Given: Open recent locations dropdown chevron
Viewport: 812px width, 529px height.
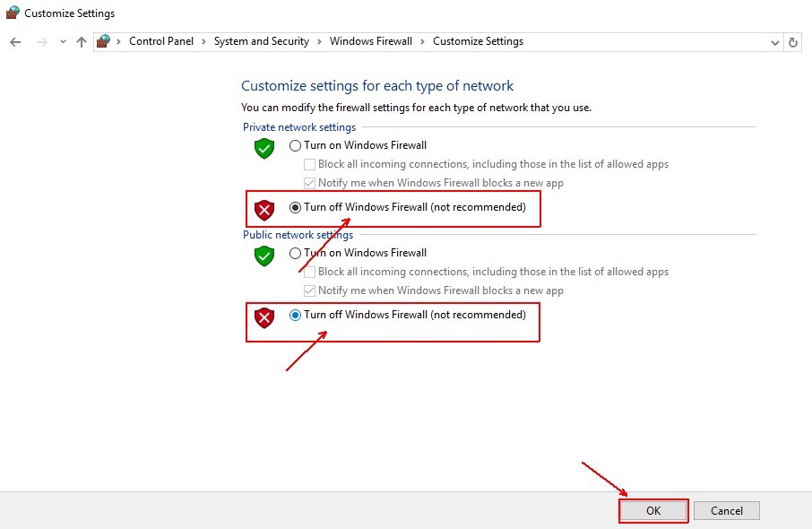Looking at the screenshot, I should (63, 42).
